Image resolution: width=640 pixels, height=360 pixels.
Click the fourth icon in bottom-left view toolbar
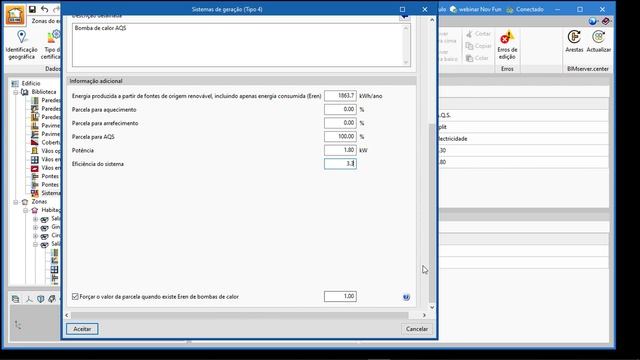tap(52, 299)
